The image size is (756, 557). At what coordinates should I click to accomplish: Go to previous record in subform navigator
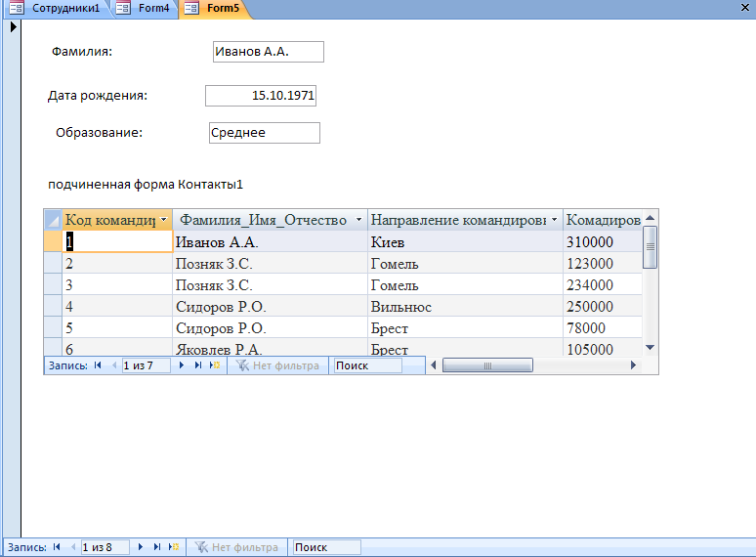pos(114,365)
